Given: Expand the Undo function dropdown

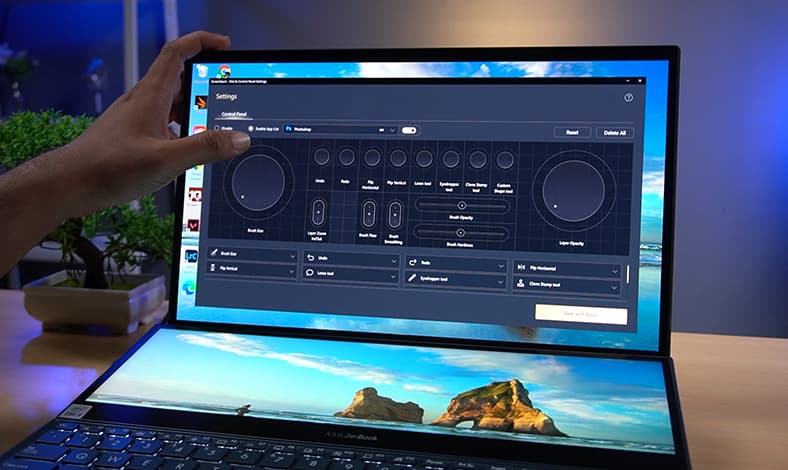Looking at the screenshot, I should pos(393,261).
